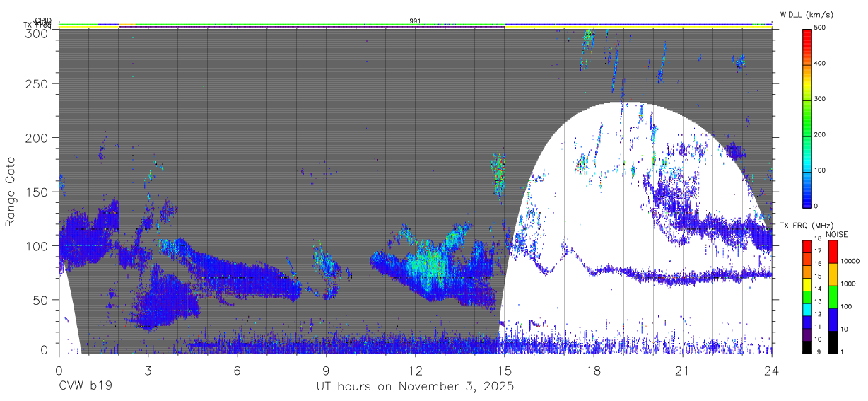Image resolution: width=868 pixels, height=401 pixels.
Task: Click the 200 label on the WID color bar
Action: tap(821, 134)
